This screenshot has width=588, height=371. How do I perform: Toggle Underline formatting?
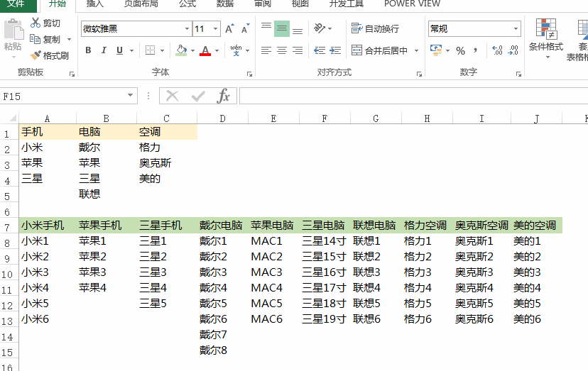coord(119,50)
